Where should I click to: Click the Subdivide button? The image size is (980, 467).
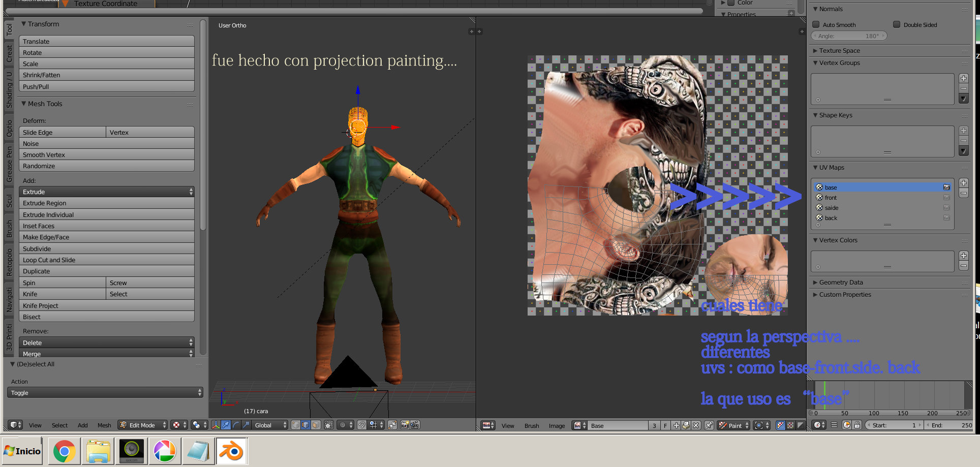tap(106, 248)
